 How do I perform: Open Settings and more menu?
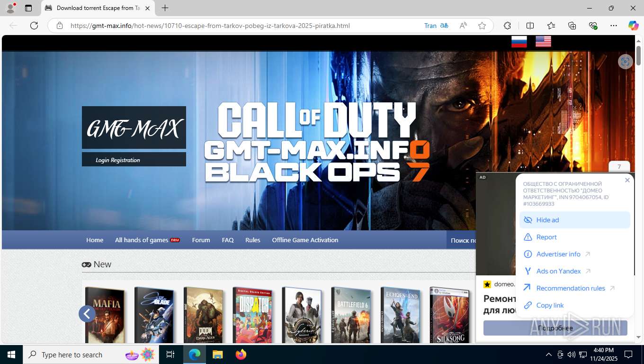[x=614, y=26]
